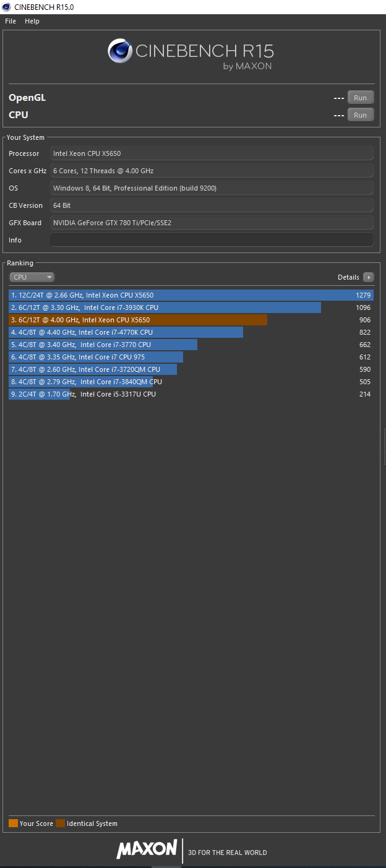The width and height of the screenshot is (386, 868).
Task: Click the Processor field Intel Xeon CPU X5650
Action: [x=212, y=153]
